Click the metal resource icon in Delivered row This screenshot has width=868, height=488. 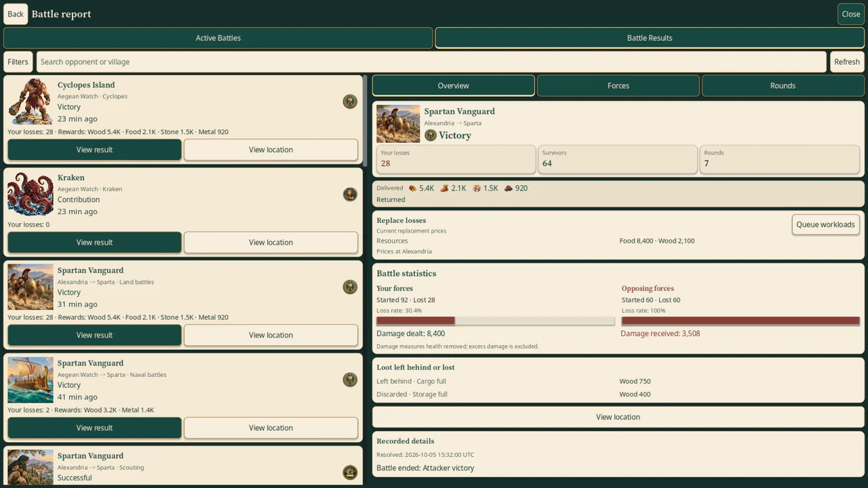pyautogui.click(x=509, y=188)
